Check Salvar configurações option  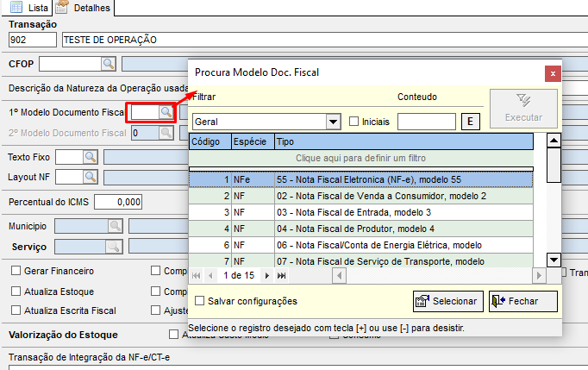coord(200,301)
